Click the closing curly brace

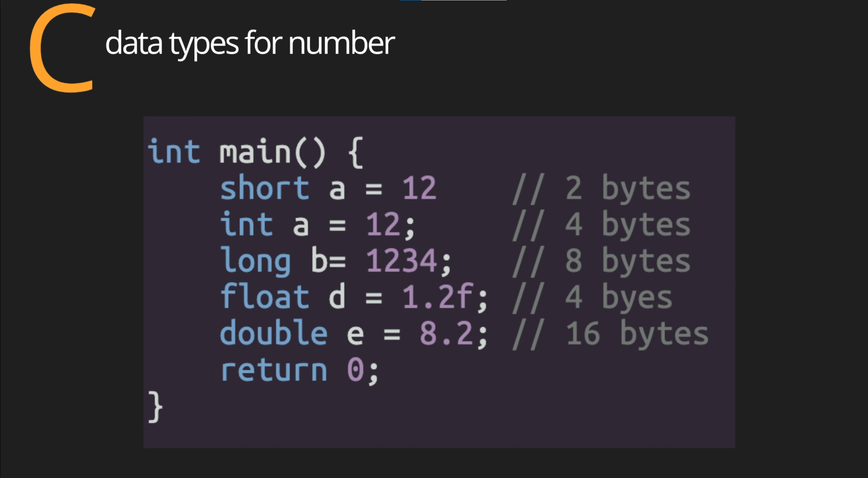pos(155,407)
